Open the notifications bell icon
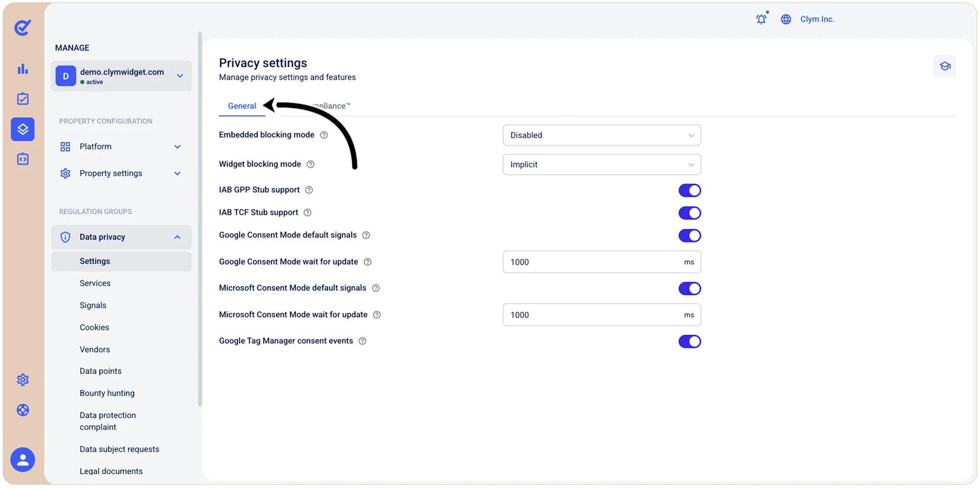 (761, 19)
